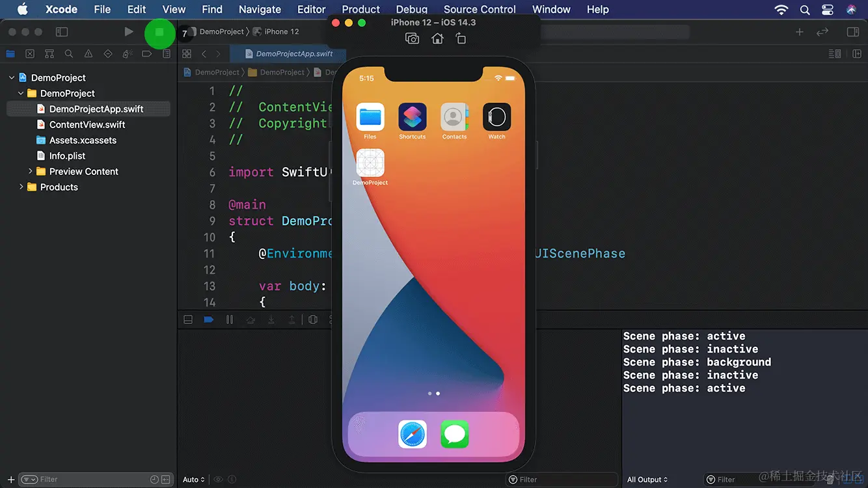
Task: Open the Xcode menu
Action: click(x=61, y=9)
